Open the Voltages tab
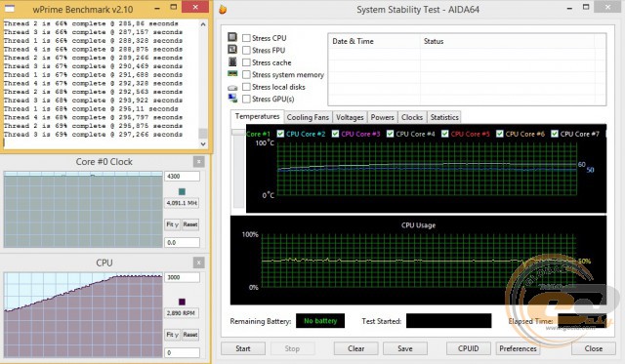The image size is (625, 364). click(350, 117)
